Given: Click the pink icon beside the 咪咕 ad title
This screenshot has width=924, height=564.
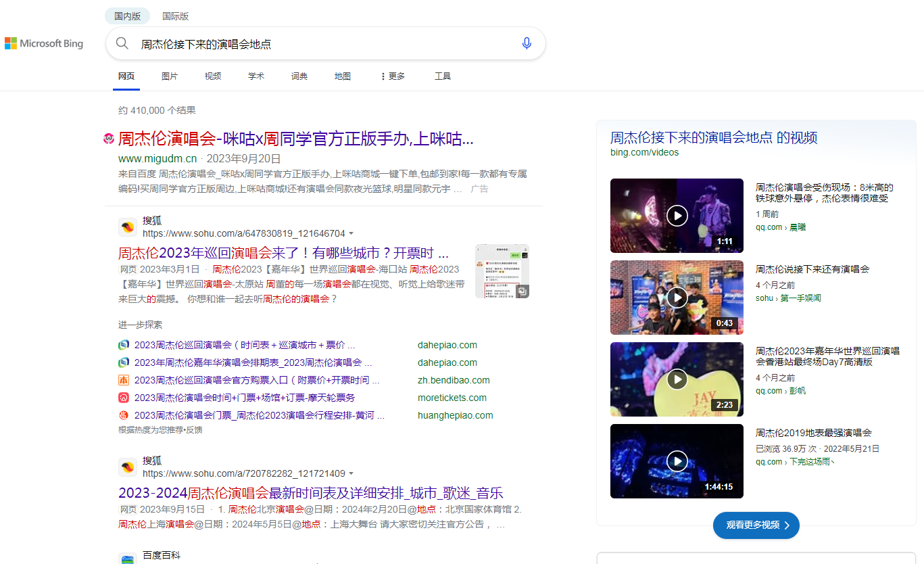Looking at the screenshot, I should 108,138.
